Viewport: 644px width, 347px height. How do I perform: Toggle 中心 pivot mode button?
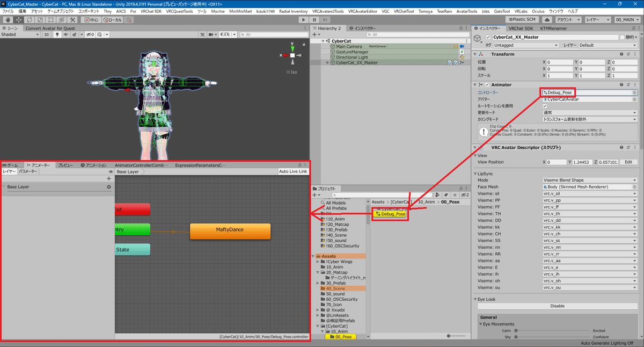[92, 19]
